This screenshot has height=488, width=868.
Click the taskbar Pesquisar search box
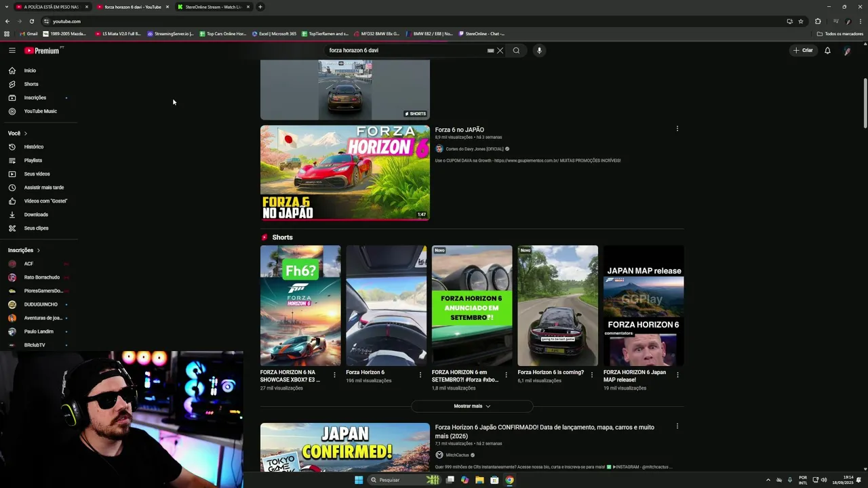click(404, 480)
